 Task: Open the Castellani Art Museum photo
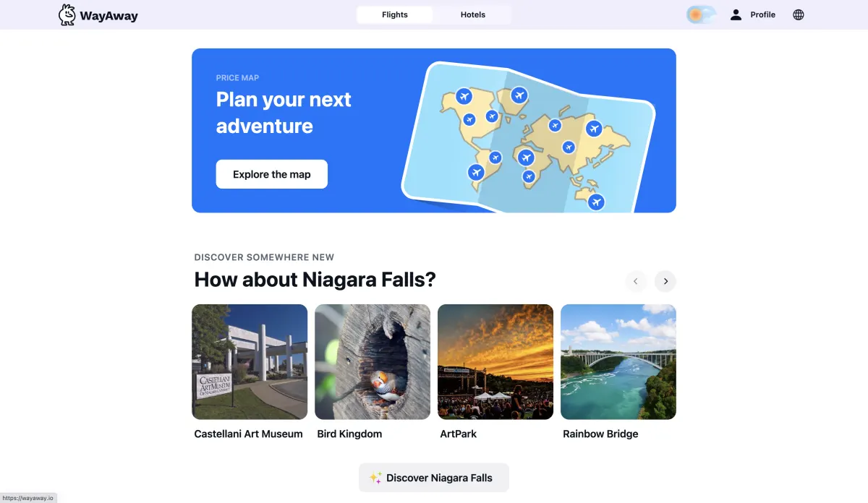click(x=250, y=362)
